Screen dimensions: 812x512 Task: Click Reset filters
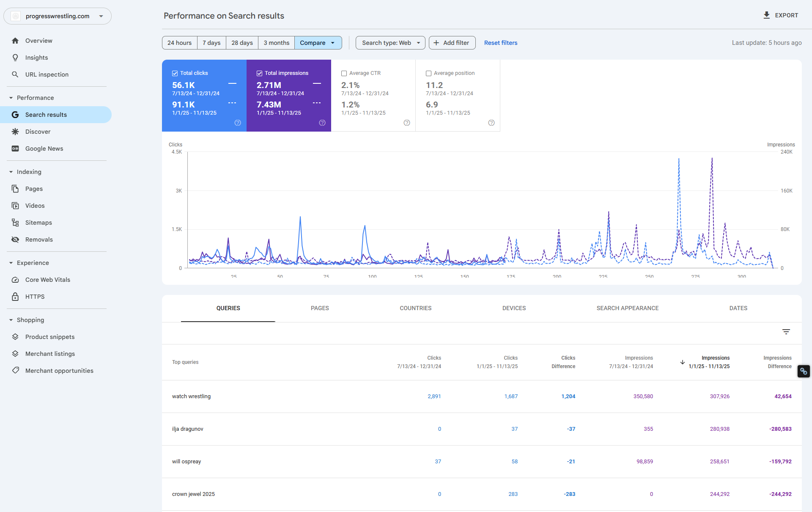click(x=500, y=43)
